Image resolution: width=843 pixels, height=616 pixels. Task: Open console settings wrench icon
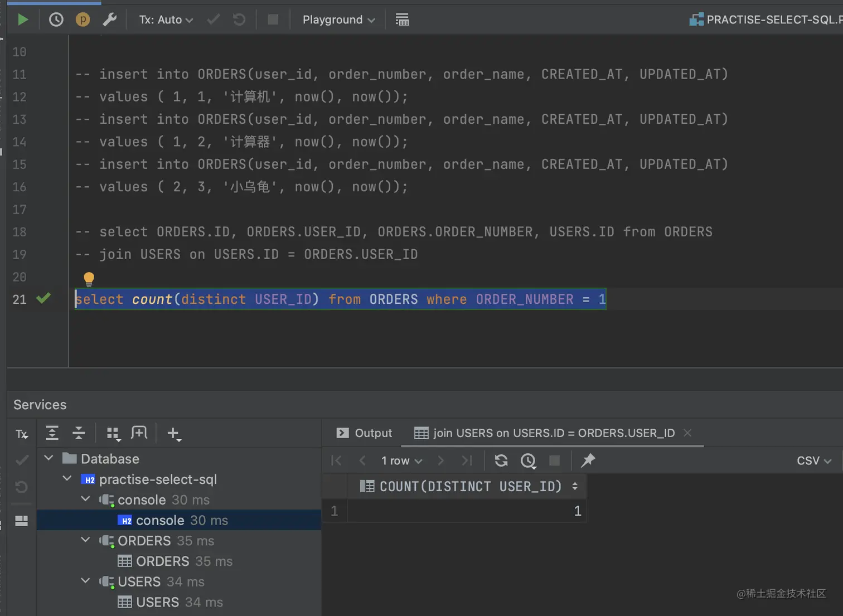click(109, 20)
